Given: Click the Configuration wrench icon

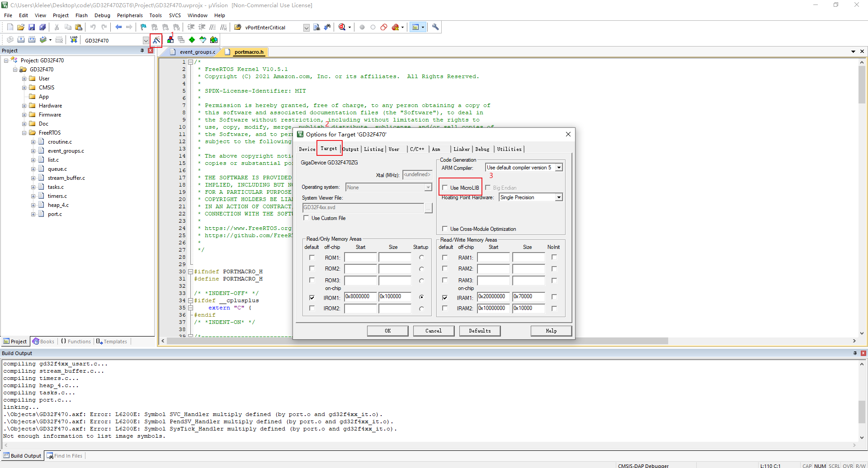Looking at the screenshot, I should [435, 27].
